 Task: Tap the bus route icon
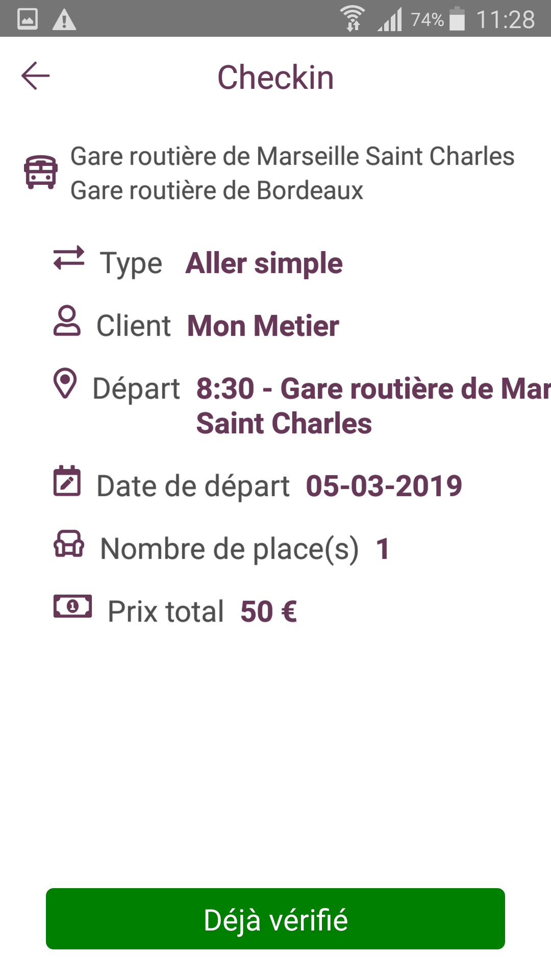click(41, 172)
